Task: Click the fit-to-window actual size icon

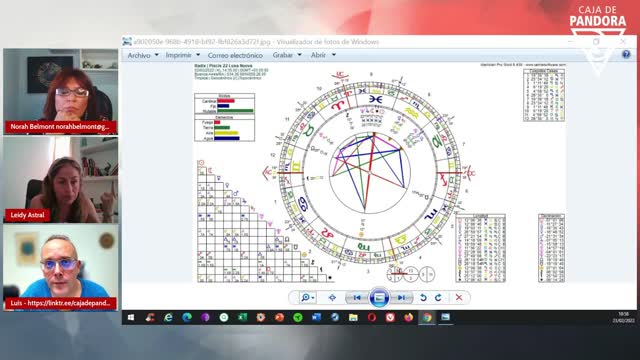Action: (332, 298)
